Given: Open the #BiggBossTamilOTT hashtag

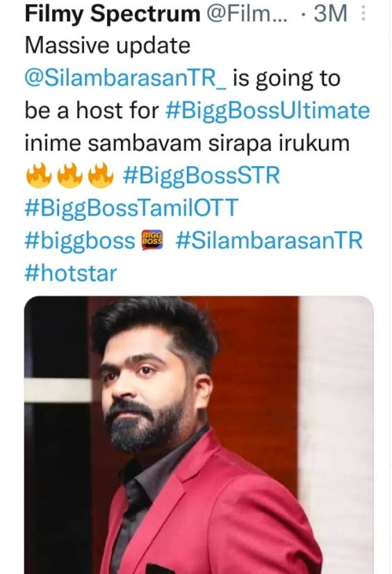Looking at the screenshot, I should click(131, 208).
